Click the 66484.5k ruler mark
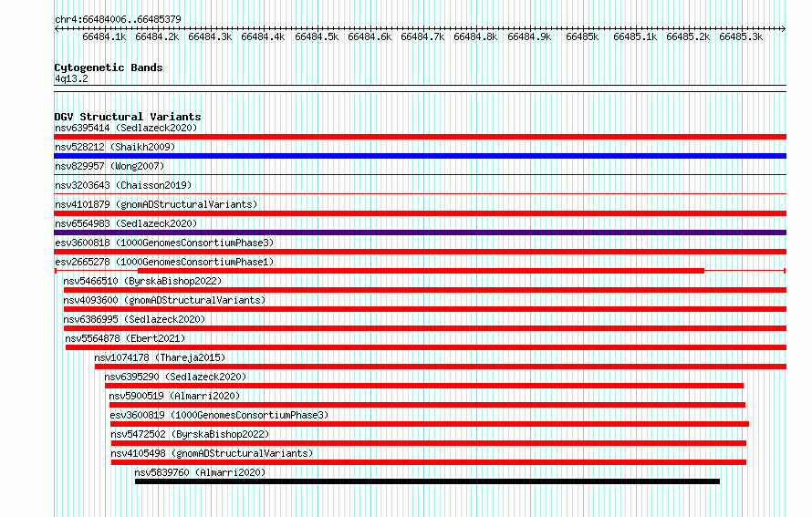 [x=317, y=36]
